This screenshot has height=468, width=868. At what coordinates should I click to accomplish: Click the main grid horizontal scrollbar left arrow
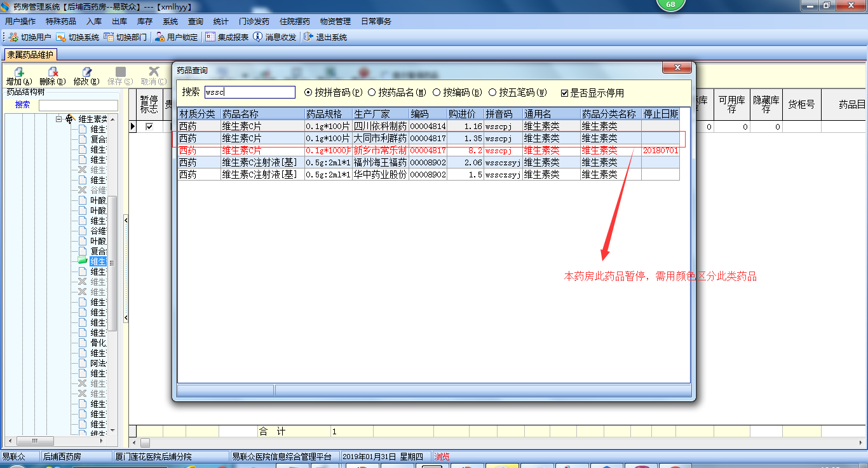(x=133, y=443)
